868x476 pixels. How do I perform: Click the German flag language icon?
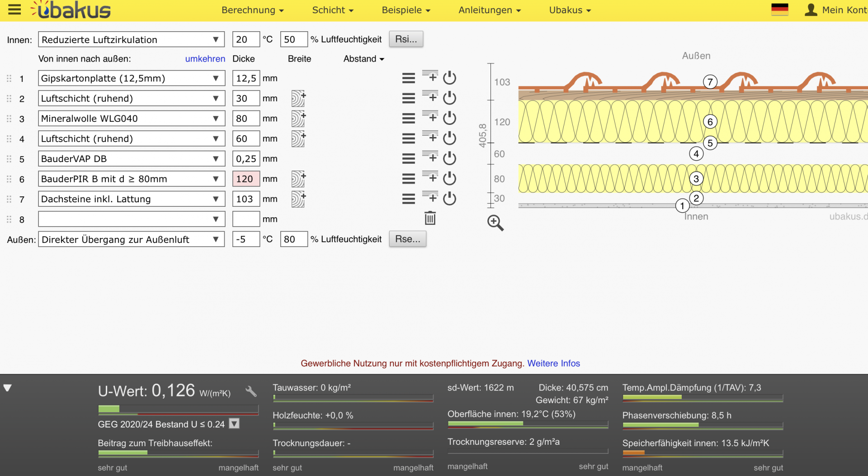point(779,10)
